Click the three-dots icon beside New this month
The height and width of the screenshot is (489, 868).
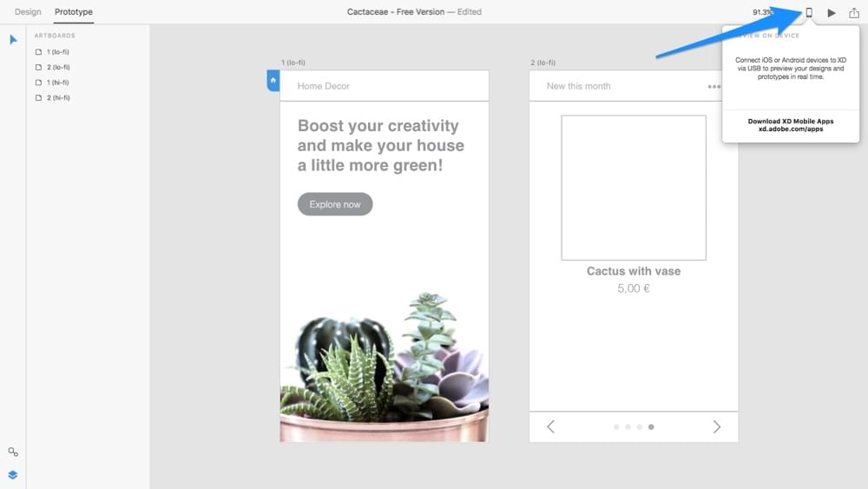coord(713,87)
